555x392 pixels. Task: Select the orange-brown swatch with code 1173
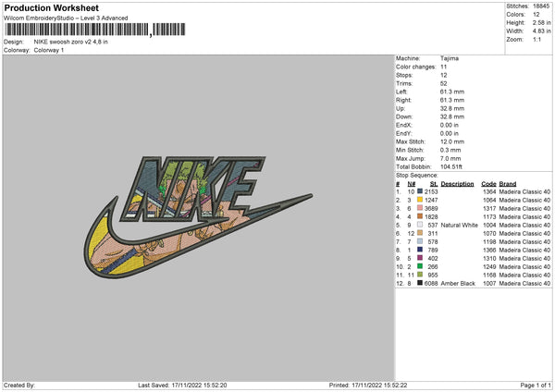tap(420, 216)
